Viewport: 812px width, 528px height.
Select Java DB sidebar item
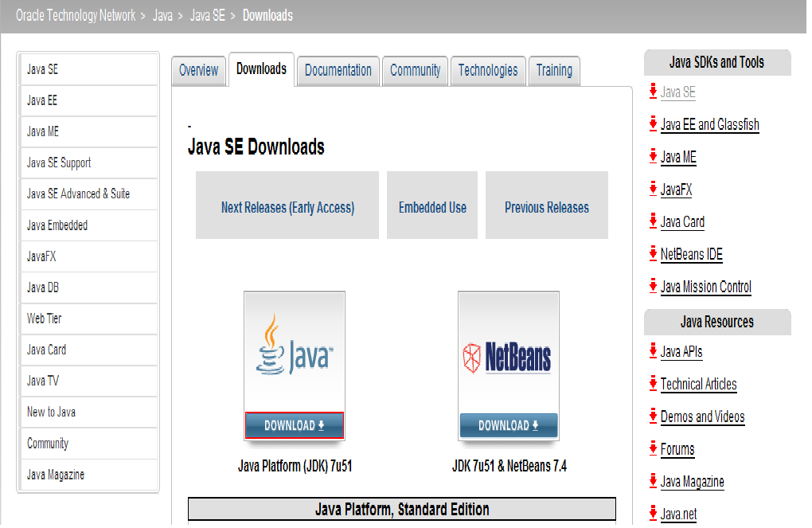[89, 287]
